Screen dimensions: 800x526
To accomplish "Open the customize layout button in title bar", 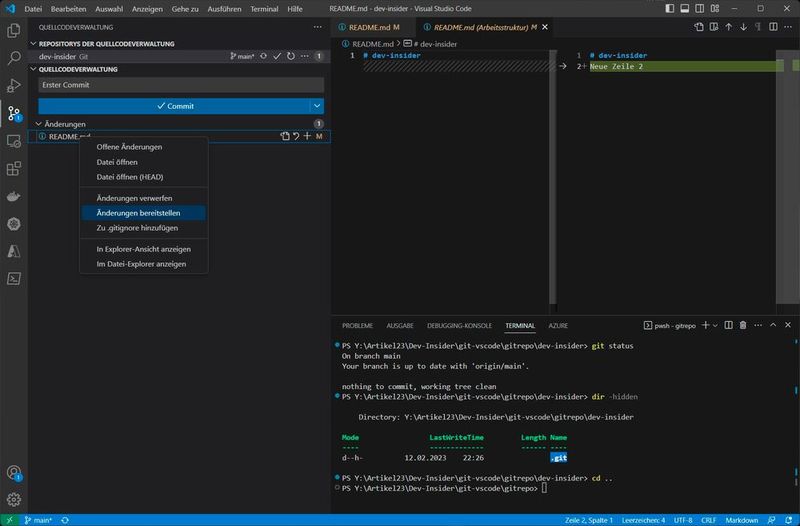I will [x=715, y=9].
